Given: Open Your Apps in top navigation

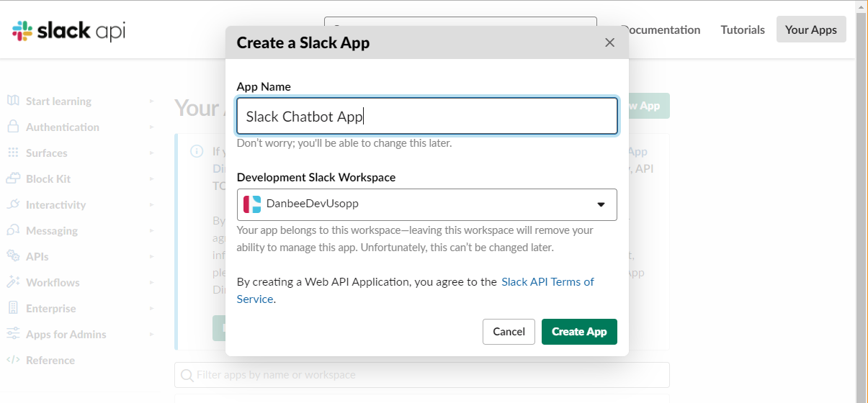Looking at the screenshot, I should (811, 30).
